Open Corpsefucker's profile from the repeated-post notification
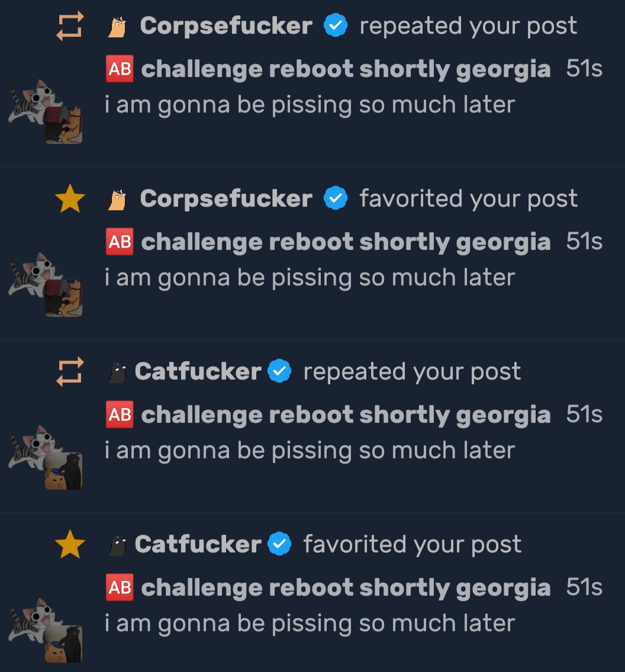 pos(226,26)
